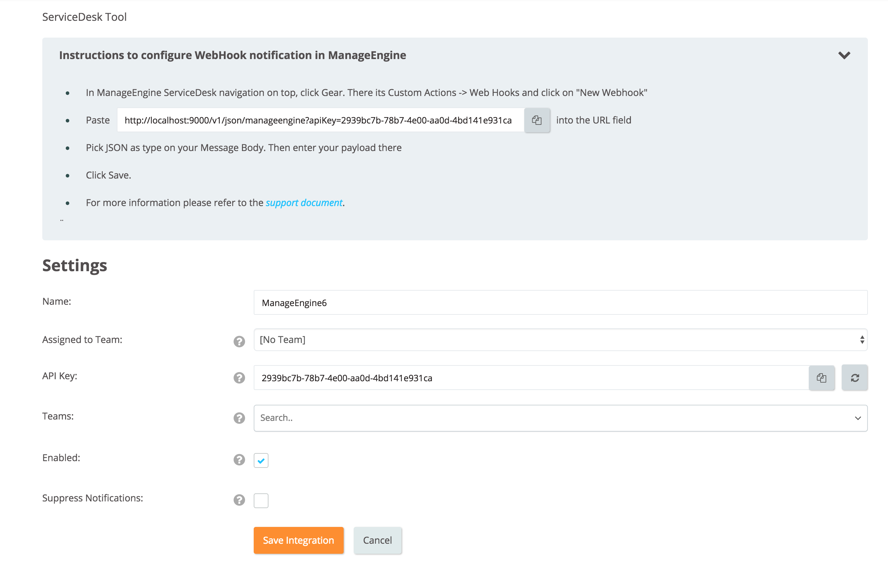Screen dimensions: 888x588
Task: Open help icon beside API Key
Action: pyautogui.click(x=239, y=378)
